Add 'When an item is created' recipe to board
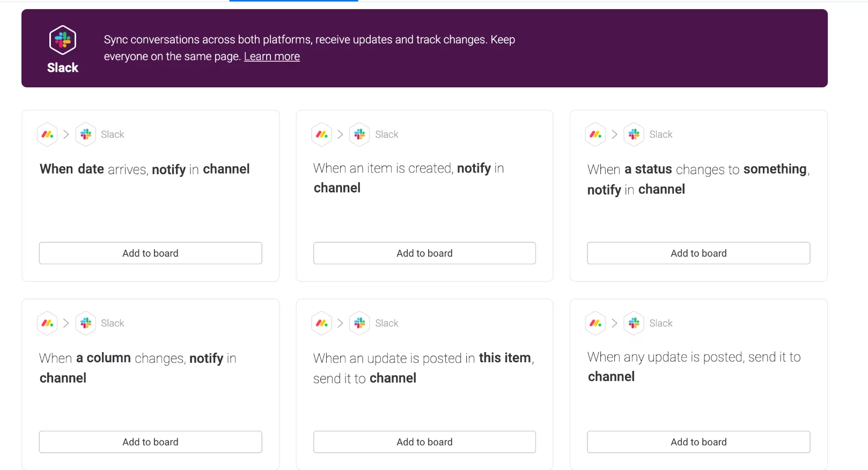The height and width of the screenshot is (470, 868). pyautogui.click(x=424, y=253)
